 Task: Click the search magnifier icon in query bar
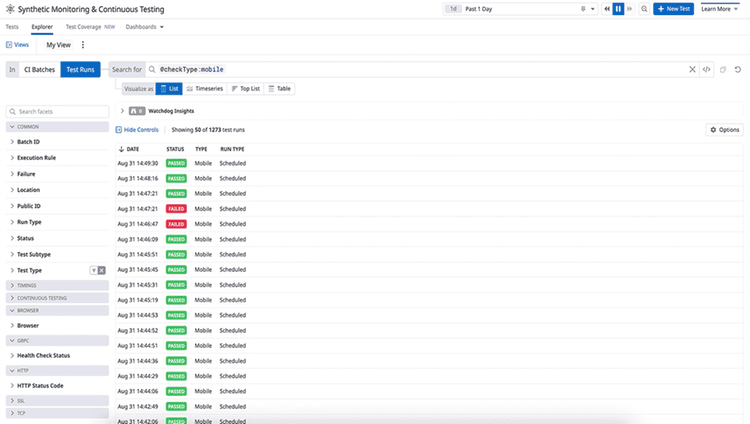(x=152, y=69)
